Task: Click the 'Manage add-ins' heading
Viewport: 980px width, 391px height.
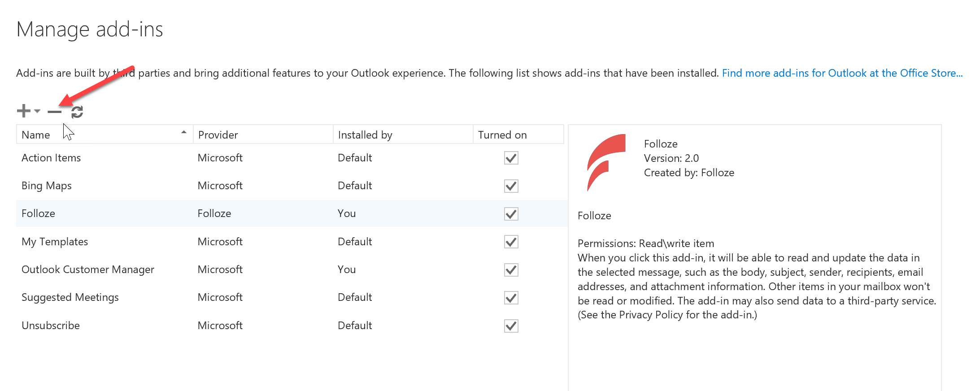Action: click(x=90, y=30)
